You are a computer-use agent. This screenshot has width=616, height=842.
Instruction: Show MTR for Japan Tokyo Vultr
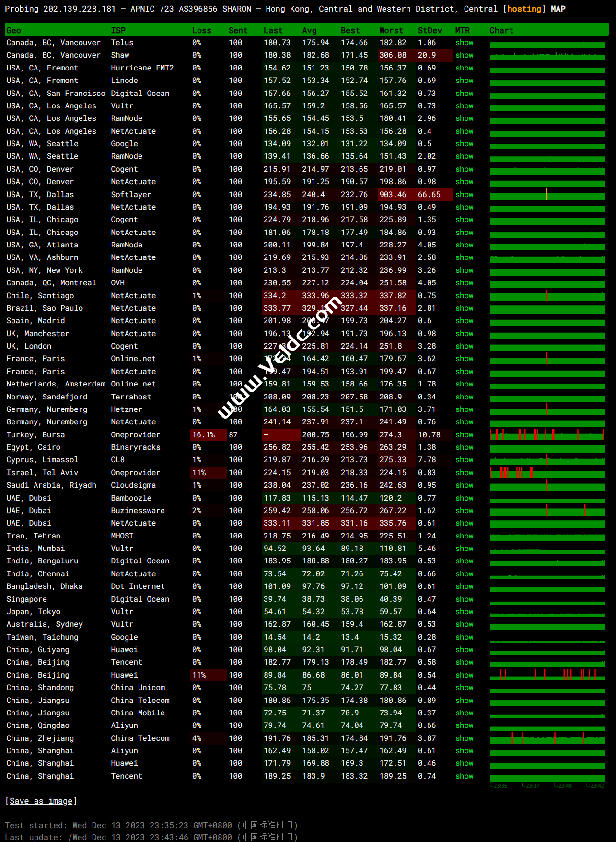coord(465,612)
